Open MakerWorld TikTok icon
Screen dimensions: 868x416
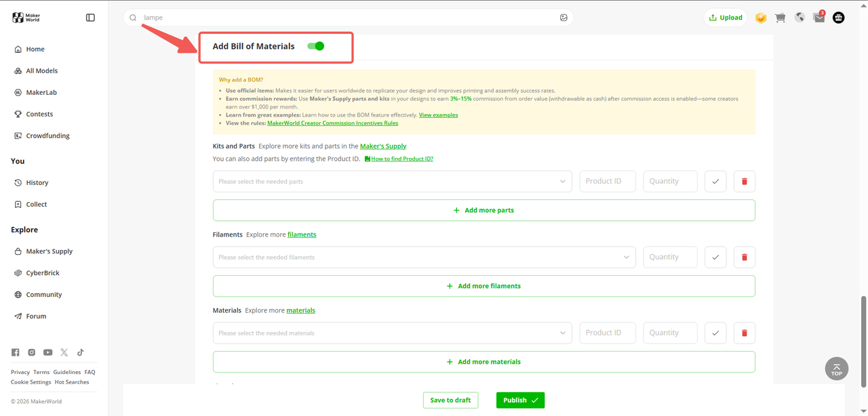(x=81, y=352)
